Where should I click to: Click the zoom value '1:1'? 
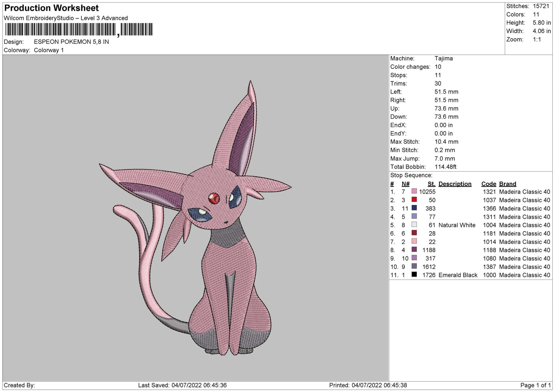point(537,40)
